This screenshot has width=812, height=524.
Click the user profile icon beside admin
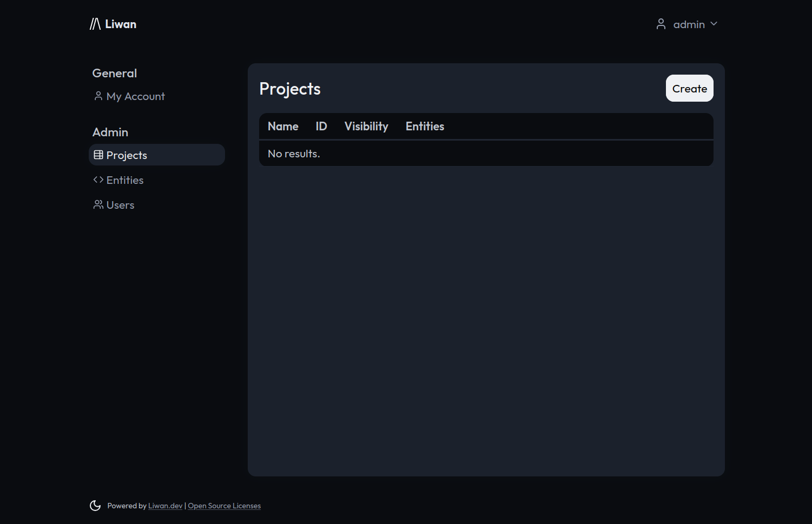661,24
